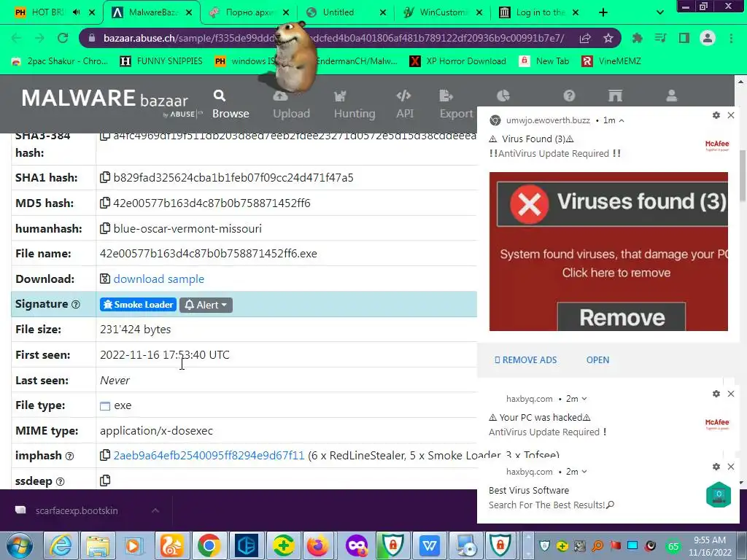This screenshot has height=560, width=747.
Task: Show help for the ssdeep field
Action: [x=60, y=481]
